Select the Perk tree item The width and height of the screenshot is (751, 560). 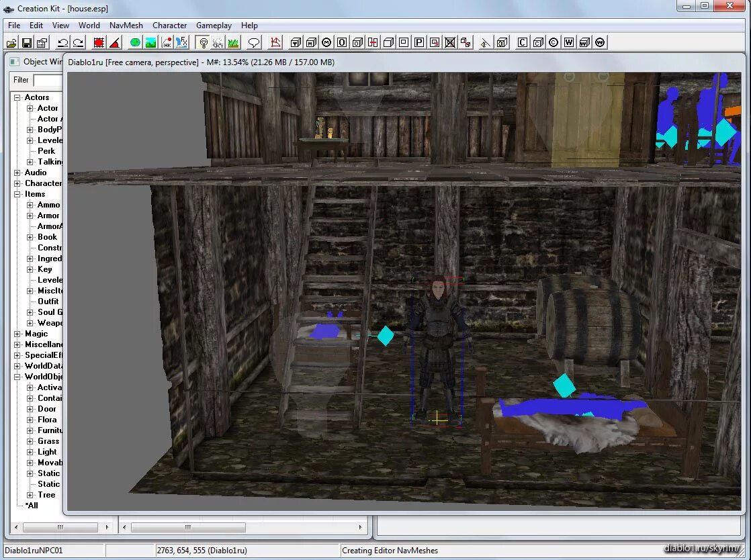coord(46,151)
